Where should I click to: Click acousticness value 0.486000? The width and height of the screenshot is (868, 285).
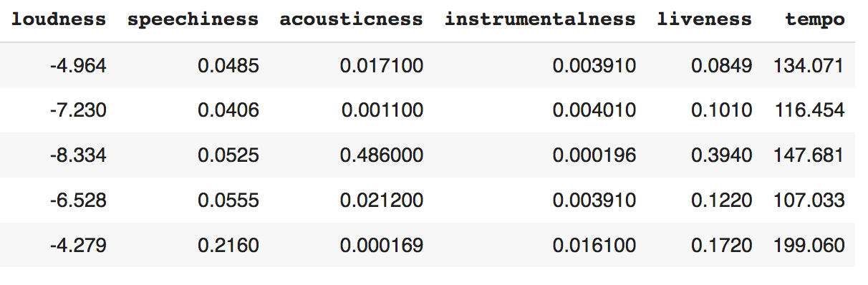point(382,155)
